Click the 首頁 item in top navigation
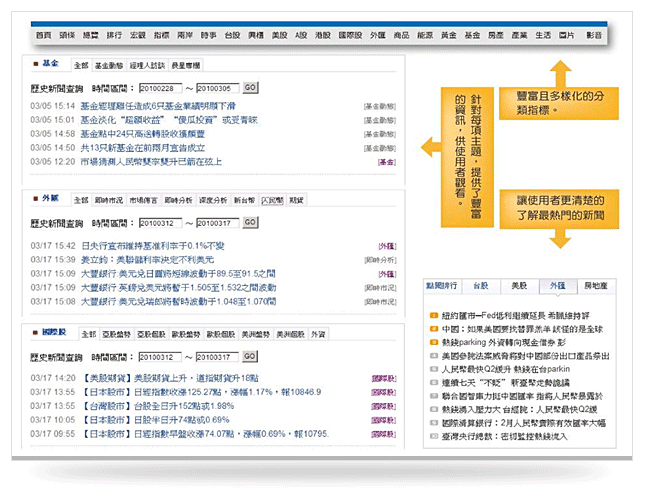This screenshot has height=503, width=653. [43, 35]
